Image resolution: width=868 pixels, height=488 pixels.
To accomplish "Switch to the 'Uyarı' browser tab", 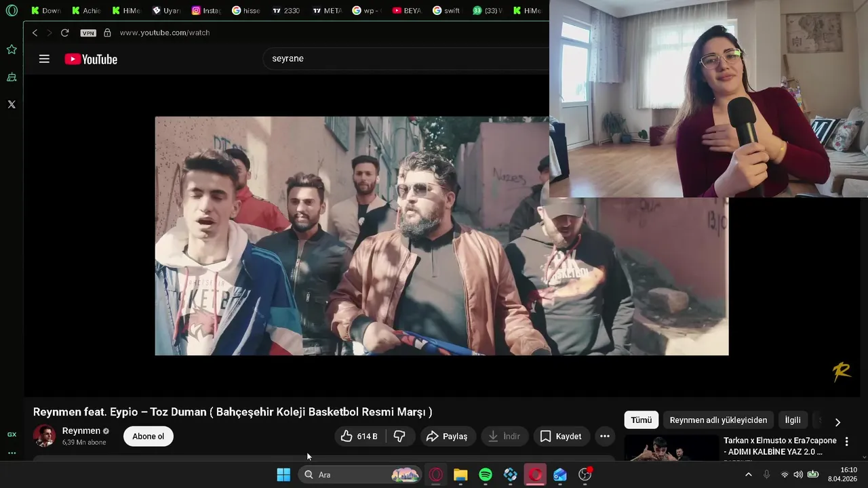I will pos(165,11).
